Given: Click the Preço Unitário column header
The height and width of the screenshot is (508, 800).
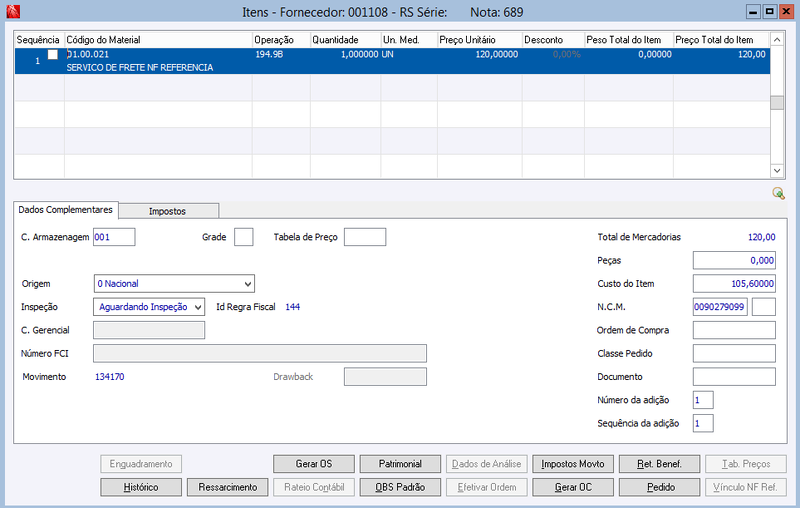Looking at the screenshot, I should tap(480, 40).
